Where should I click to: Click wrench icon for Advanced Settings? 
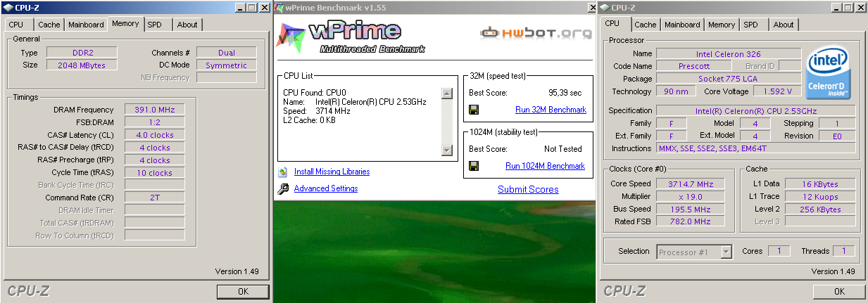tap(283, 188)
